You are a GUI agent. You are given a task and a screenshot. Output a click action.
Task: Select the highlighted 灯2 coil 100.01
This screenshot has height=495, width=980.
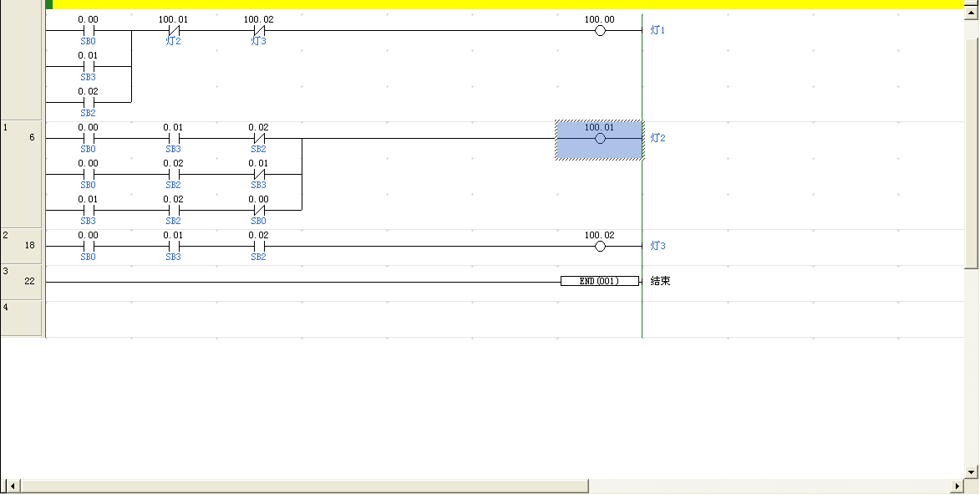(x=599, y=139)
